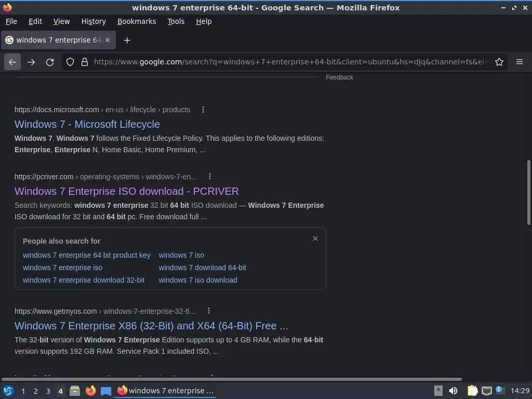
Task: Launch Firefox from the taskbar quick launcher
Action: pyautogui.click(x=90, y=391)
